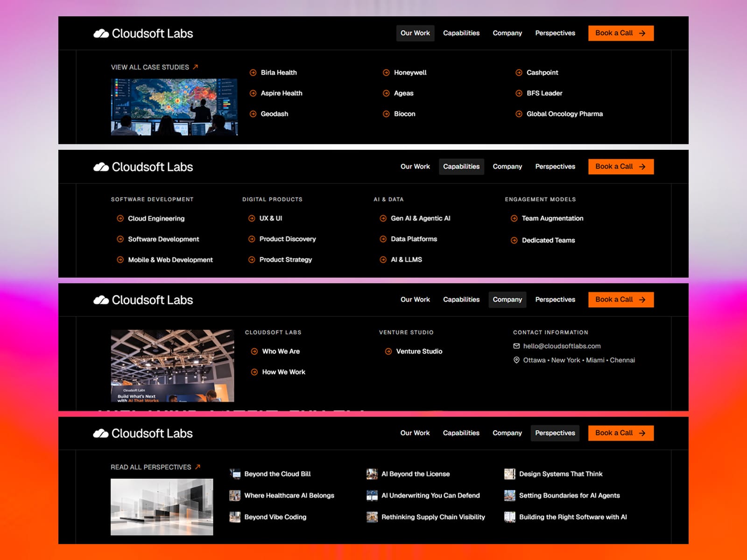Click the arrow icon beside AI & LLMS
The image size is (747, 560).
[383, 259]
